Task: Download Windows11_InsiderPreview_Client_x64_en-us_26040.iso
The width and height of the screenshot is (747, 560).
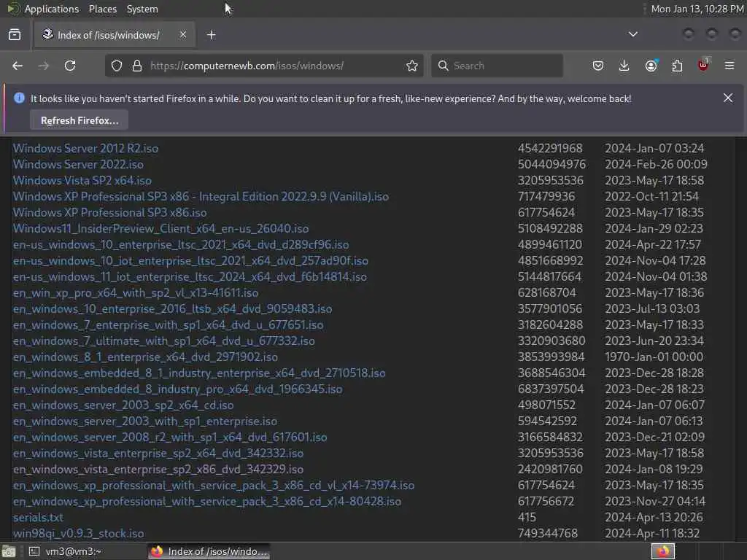Action: [x=160, y=228]
